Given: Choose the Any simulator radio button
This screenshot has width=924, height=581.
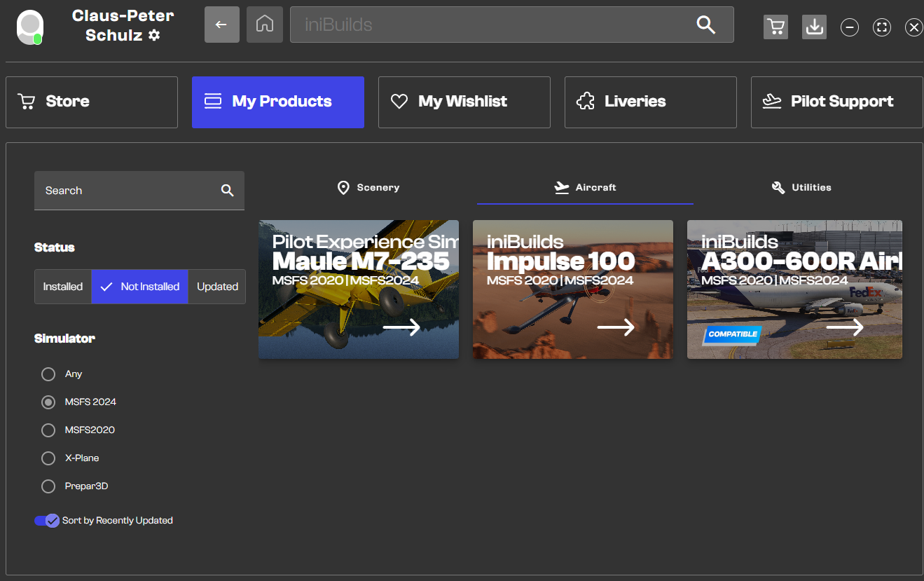Looking at the screenshot, I should (48, 374).
